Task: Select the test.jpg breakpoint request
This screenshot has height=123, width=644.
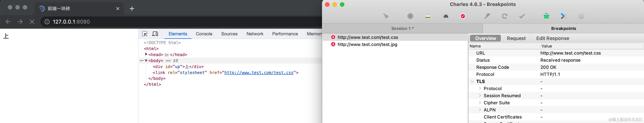Action: coord(367,45)
